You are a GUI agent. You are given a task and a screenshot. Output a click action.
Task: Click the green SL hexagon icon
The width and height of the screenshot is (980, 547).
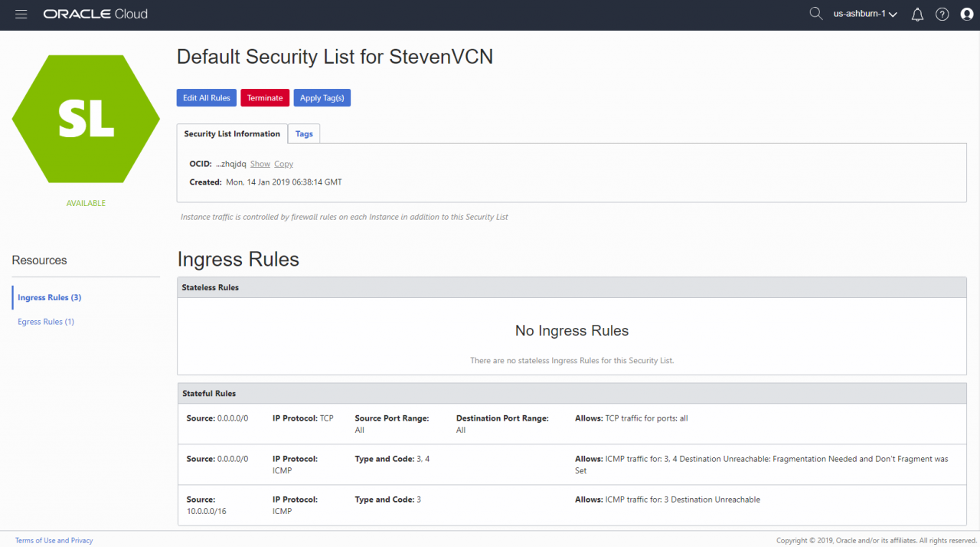coord(86,119)
